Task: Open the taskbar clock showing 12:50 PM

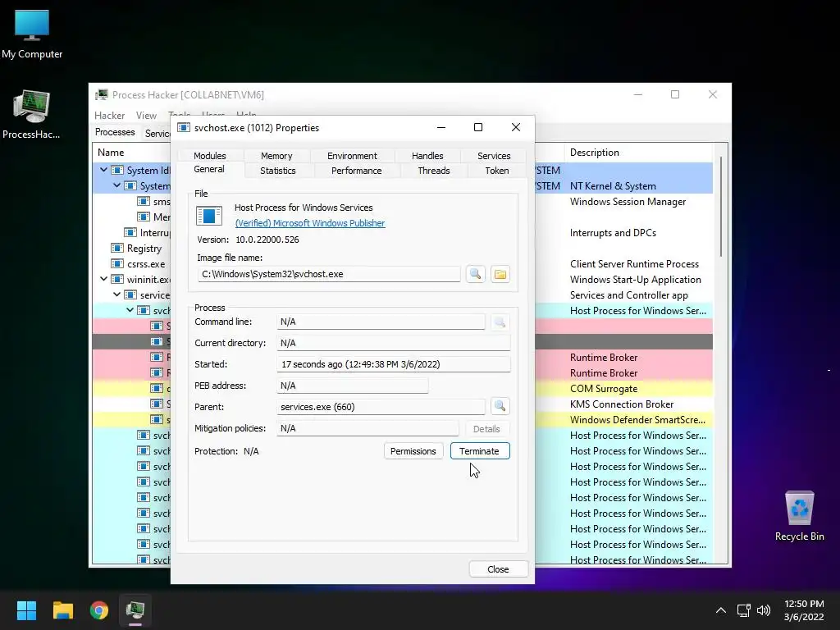Action: [804, 610]
